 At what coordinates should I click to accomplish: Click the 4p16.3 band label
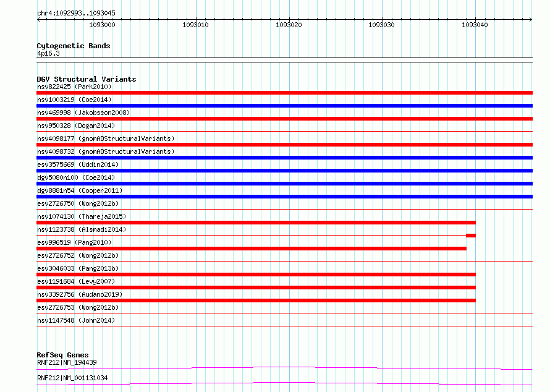tap(48, 53)
